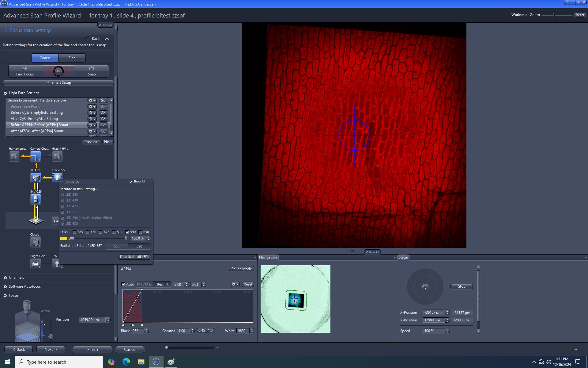
Task: Open gear dropdown for HardwareBefore row
Action: pos(92,101)
